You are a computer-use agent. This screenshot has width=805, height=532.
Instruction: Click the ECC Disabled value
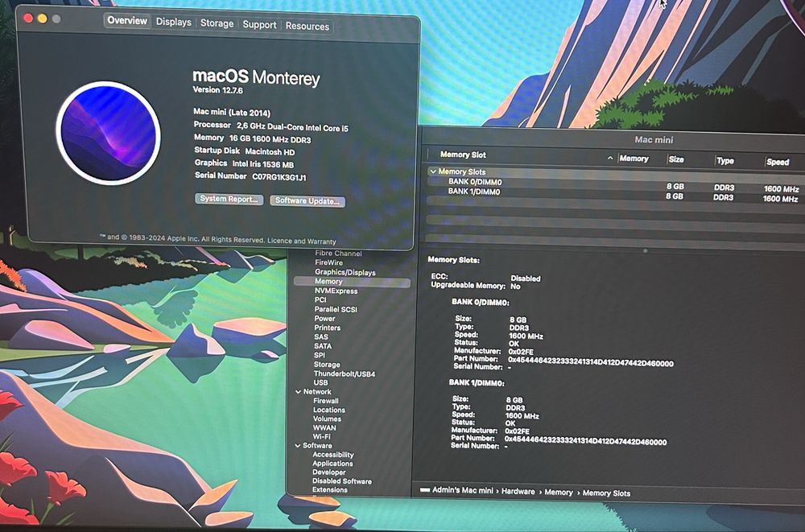pyautogui.click(x=525, y=278)
